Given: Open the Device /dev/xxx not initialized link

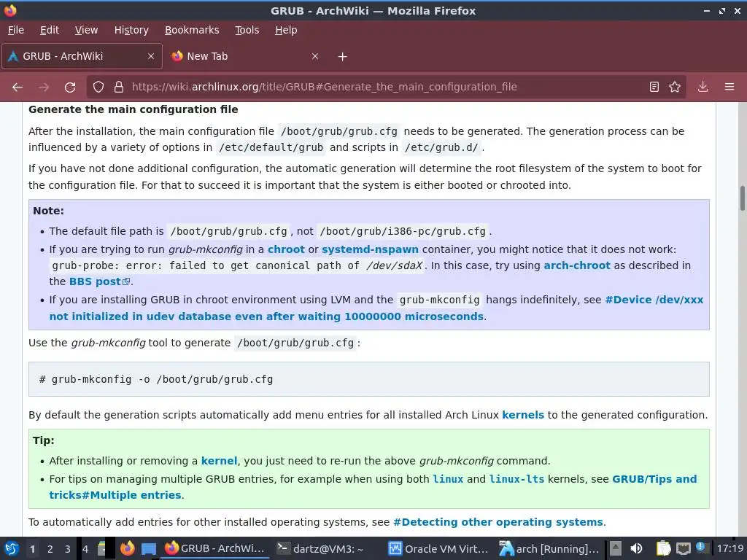Looking at the screenshot, I should (x=376, y=308).
